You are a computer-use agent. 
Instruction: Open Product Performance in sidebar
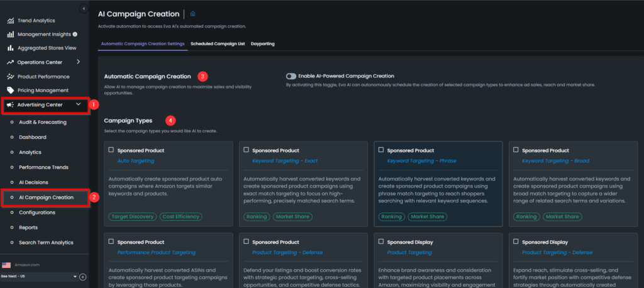(x=43, y=77)
